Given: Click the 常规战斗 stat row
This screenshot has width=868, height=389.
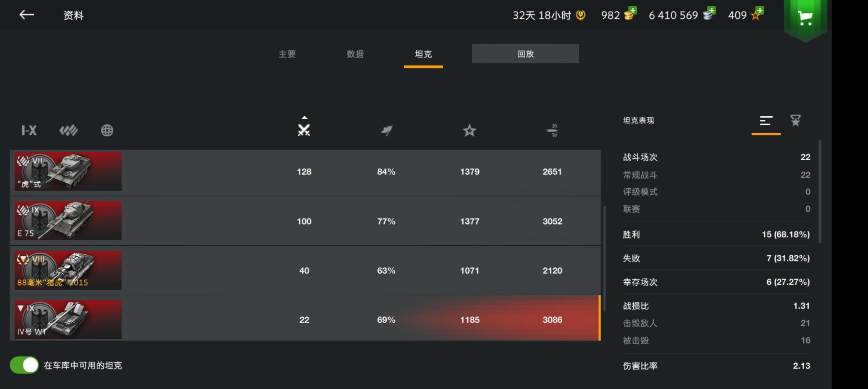Looking at the screenshot, I should pyautogui.click(x=717, y=175).
